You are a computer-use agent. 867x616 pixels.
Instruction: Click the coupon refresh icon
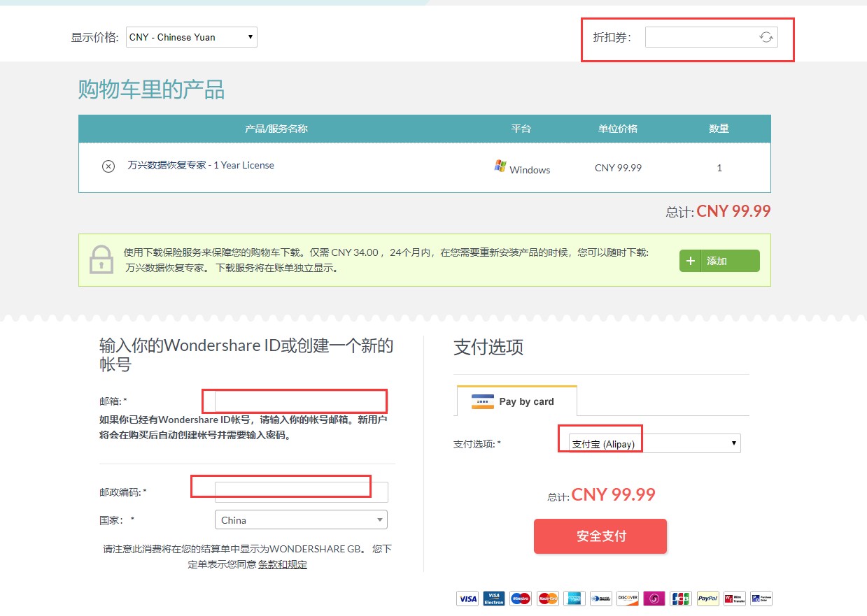(x=766, y=38)
